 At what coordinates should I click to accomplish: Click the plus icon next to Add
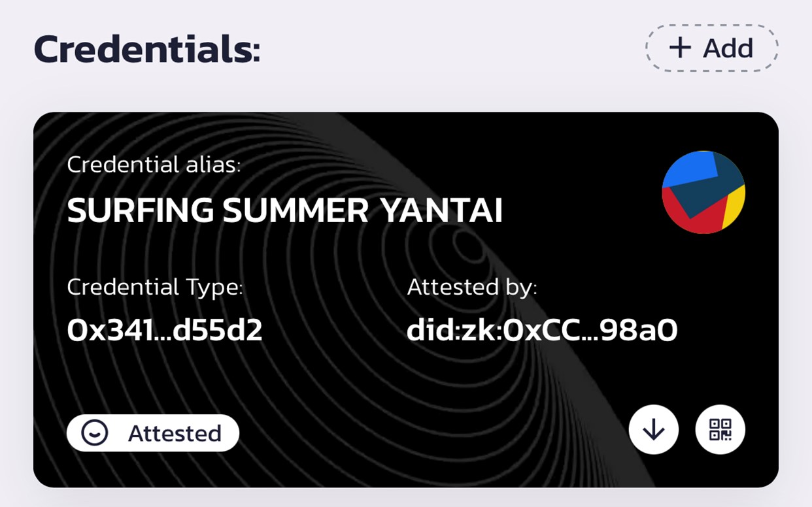point(681,48)
